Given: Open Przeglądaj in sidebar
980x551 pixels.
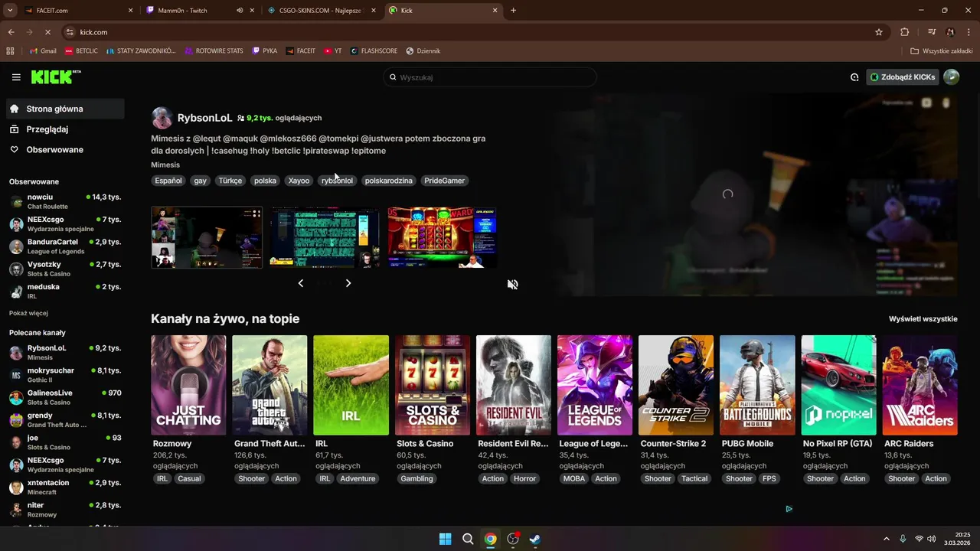Looking at the screenshot, I should (x=65, y=129).
